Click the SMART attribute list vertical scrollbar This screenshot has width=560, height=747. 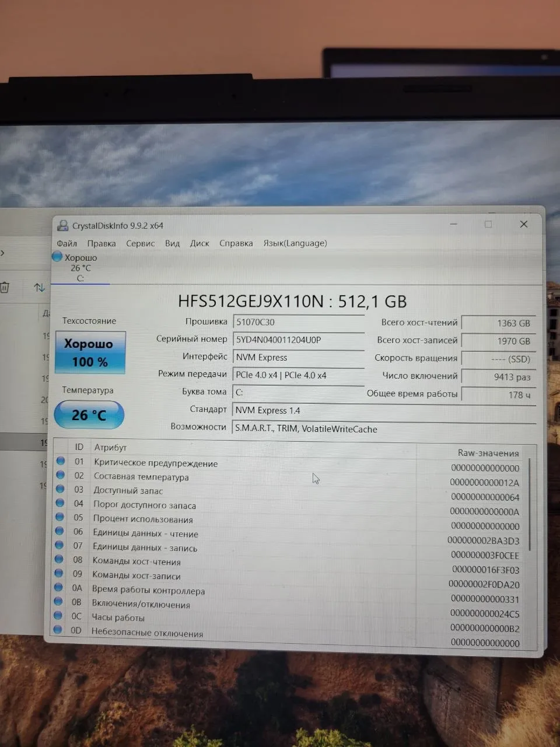point(530,505)
